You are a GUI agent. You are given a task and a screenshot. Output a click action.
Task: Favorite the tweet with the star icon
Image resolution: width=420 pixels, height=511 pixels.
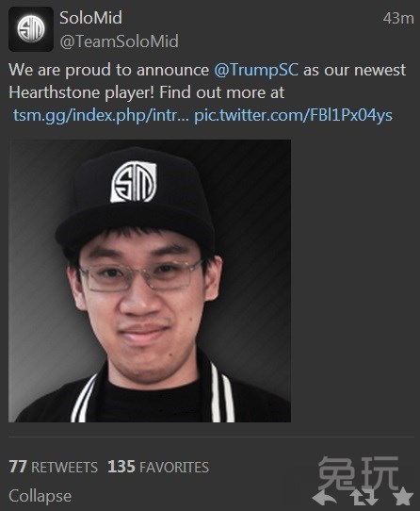click(403, 496)
